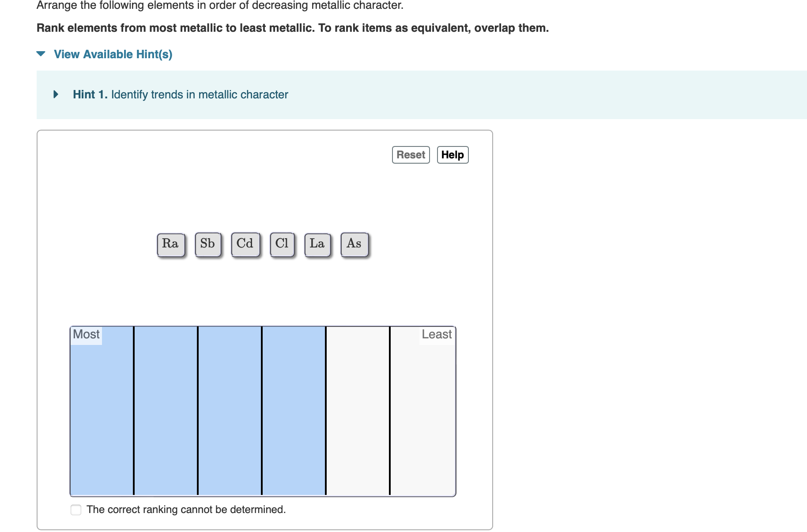
Task: Select the Sb element tile
Action: (207, 244)
